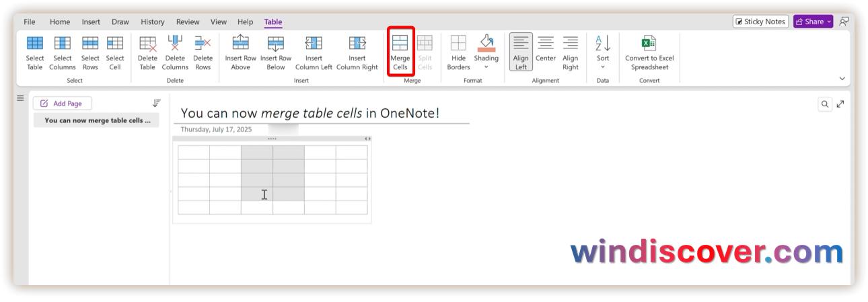This screenshot has width=868, height=302.
Task: Insert Row Above in table
Action: (x=240, y=52)
